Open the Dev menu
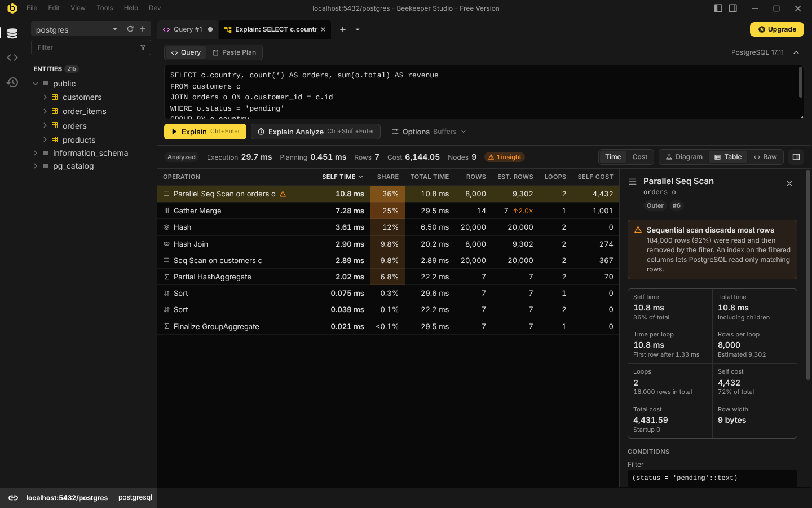Image resolution: width=812 pixels, height=508 pixels. click(155, 8)
